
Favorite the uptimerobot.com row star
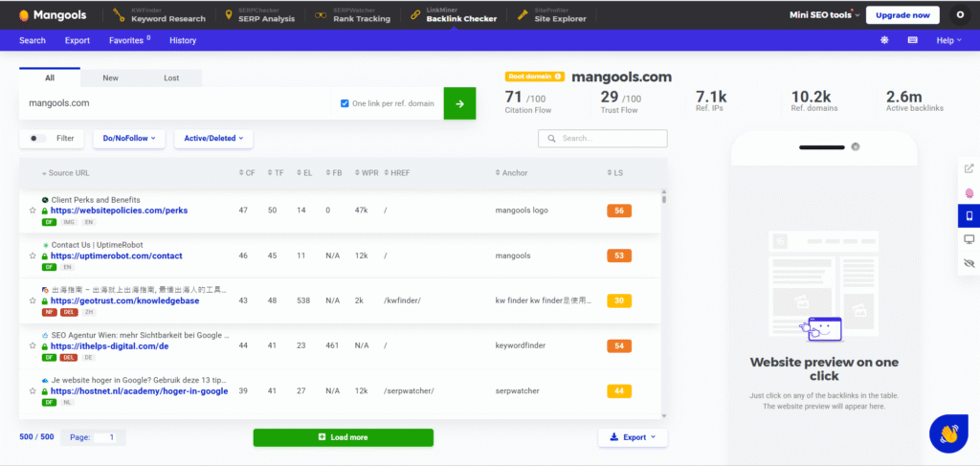(x=33, y=256)
